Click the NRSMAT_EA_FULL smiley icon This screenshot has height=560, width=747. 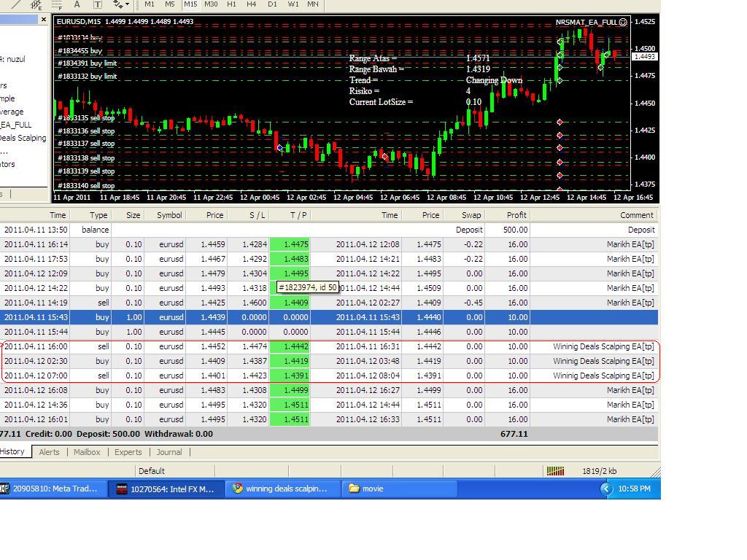[623, 22]
